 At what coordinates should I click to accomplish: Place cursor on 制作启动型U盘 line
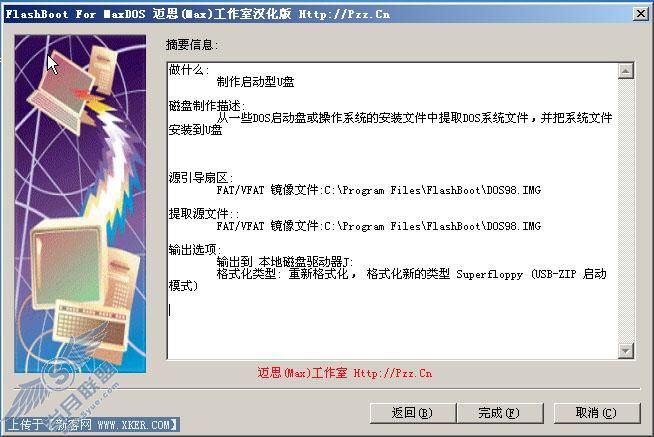pyautogui.click(x=255, y=82)
